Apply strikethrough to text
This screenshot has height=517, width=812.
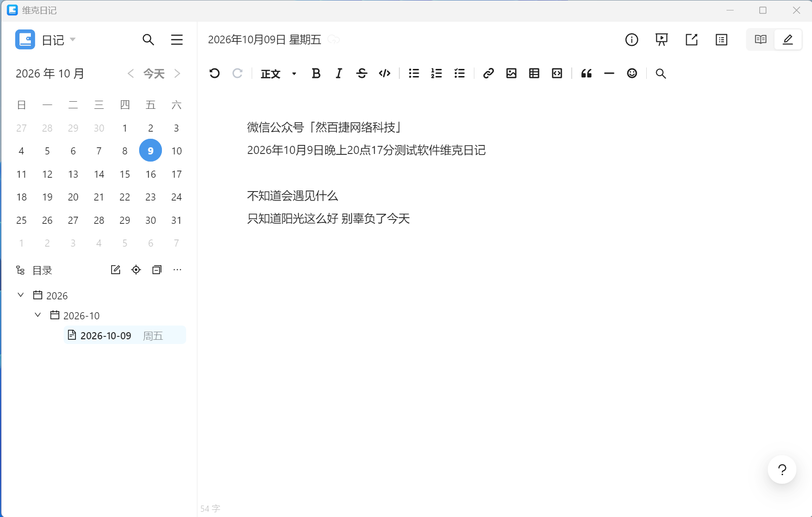point(361,73)
